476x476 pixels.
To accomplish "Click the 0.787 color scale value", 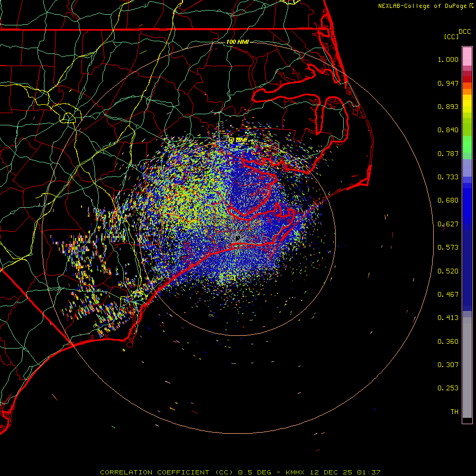I will pyautogui.click(x=448, y=153).
